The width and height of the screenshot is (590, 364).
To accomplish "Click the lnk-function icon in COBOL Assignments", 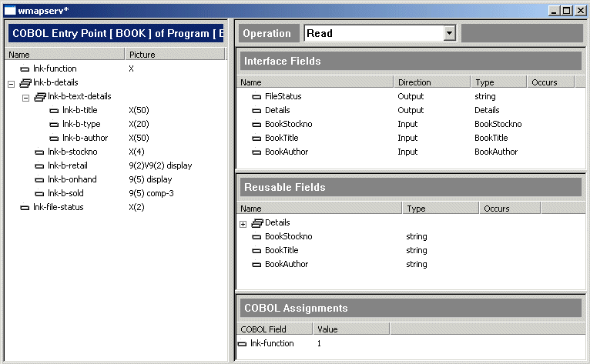I will point(242,344).
